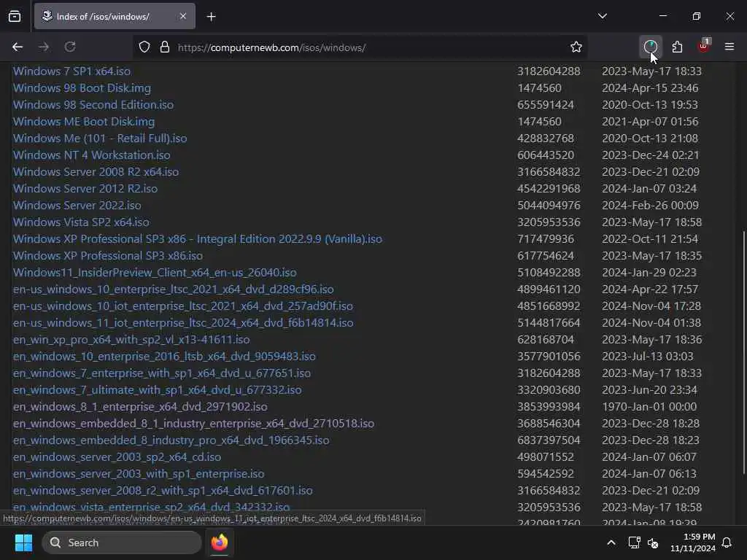Download Windows Server 2022.iso

77,205
